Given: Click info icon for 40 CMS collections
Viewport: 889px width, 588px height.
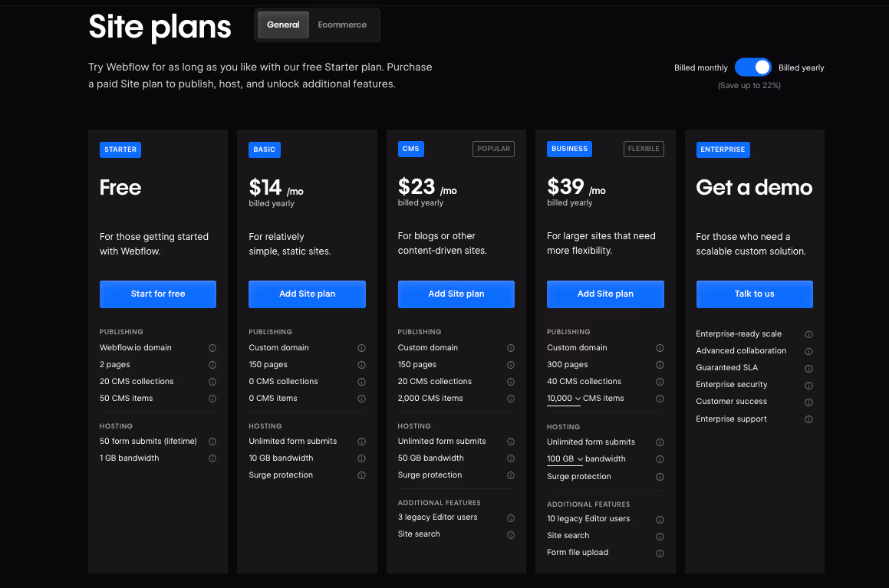Looking at the screenshot, I should tap(660, 382).
